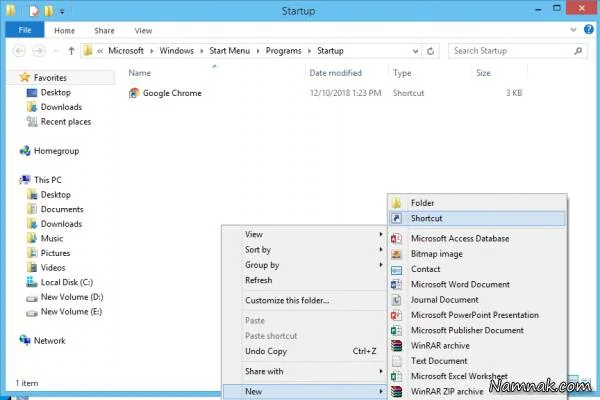Open Documents under This PC
The image size is (600, 400).
62,209
